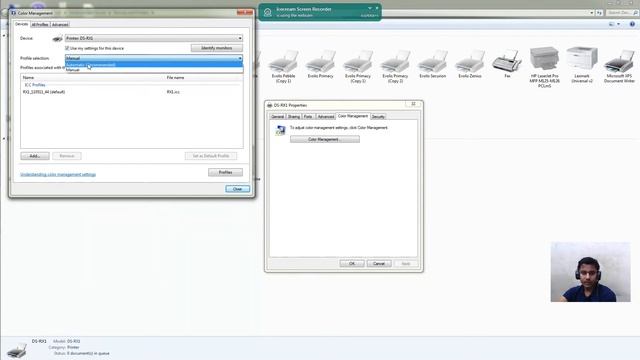Choose Manual option in the open dropdown list

coord(154,70)
